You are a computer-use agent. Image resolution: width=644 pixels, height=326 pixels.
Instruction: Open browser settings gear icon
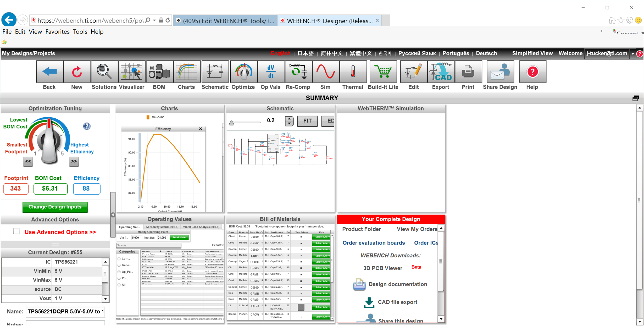coord(629,20)
